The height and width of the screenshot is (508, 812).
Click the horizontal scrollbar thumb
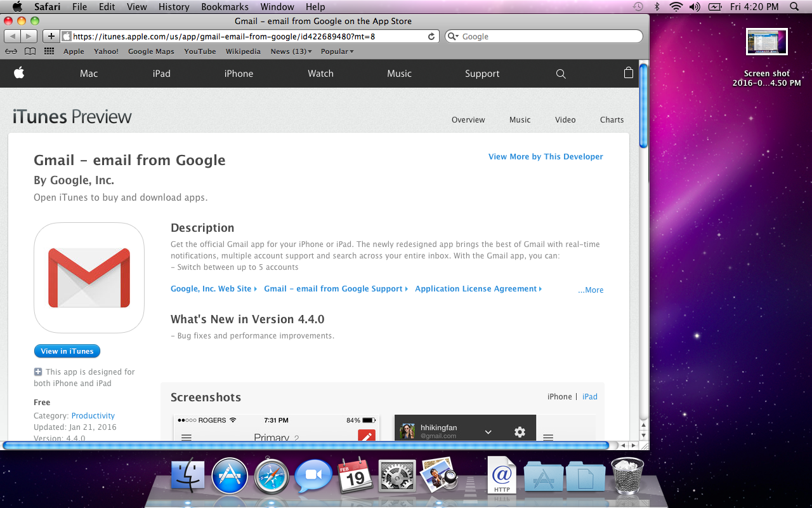click(306, 446)
